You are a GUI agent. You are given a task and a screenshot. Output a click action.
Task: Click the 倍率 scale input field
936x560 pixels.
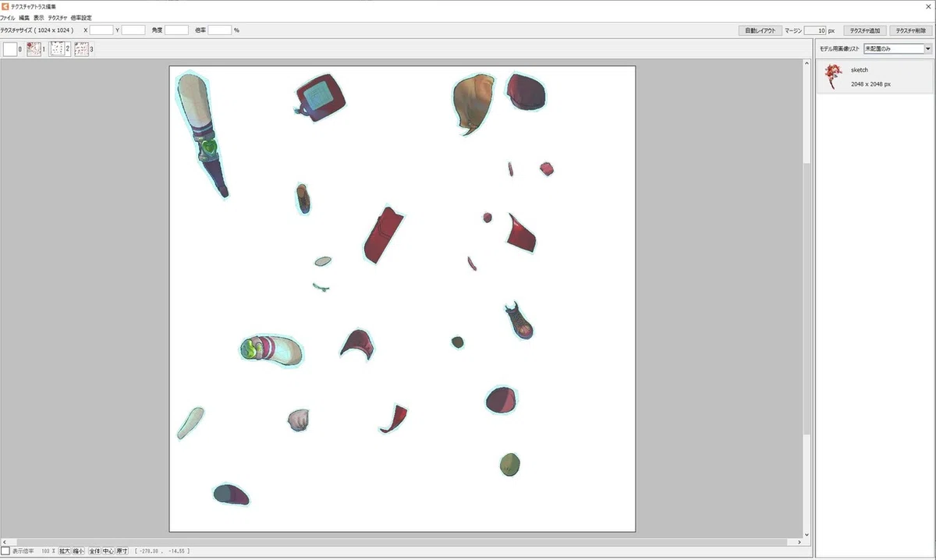220,30
